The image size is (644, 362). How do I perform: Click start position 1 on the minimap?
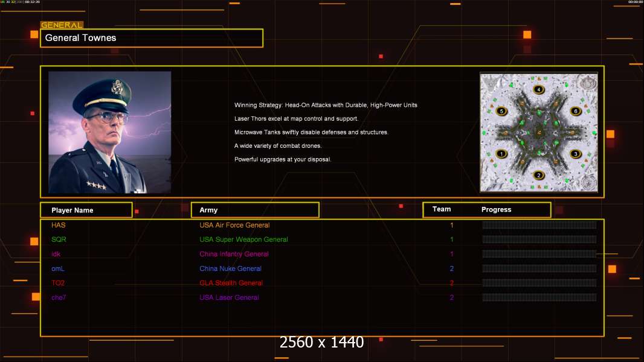pos(501,154)
